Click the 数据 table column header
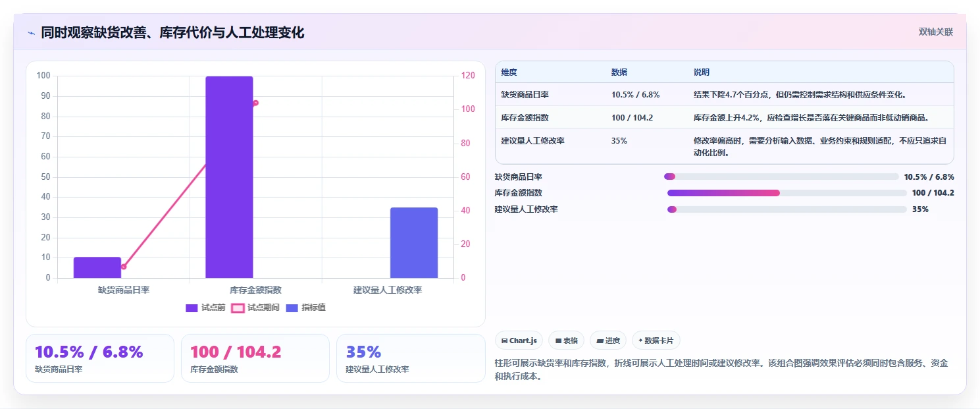Screen dimensions: 980x409 click(x=619, y=72)
